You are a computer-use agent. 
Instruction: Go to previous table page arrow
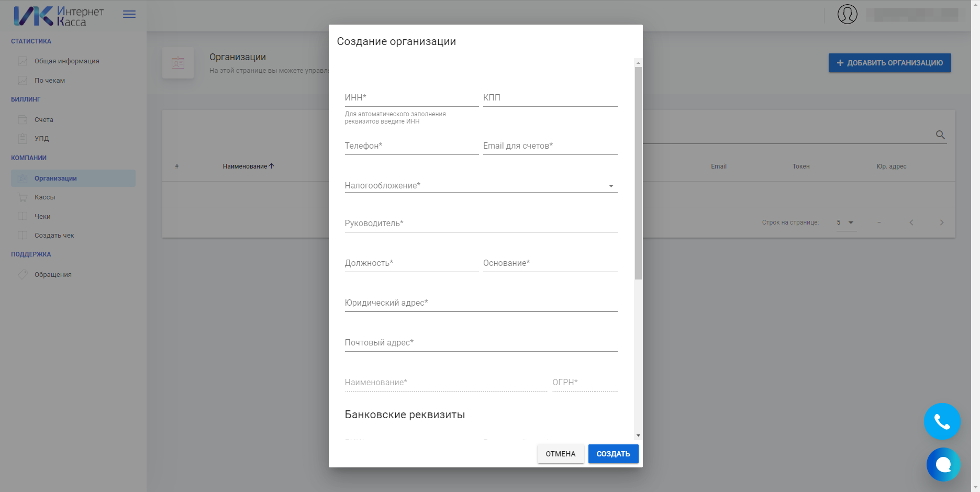[911, 222]
